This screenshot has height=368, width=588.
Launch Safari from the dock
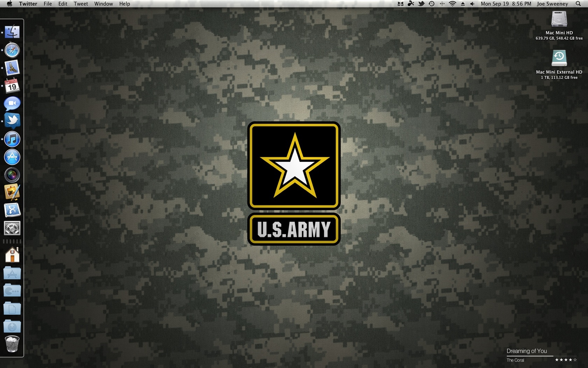tap(12, 50)
